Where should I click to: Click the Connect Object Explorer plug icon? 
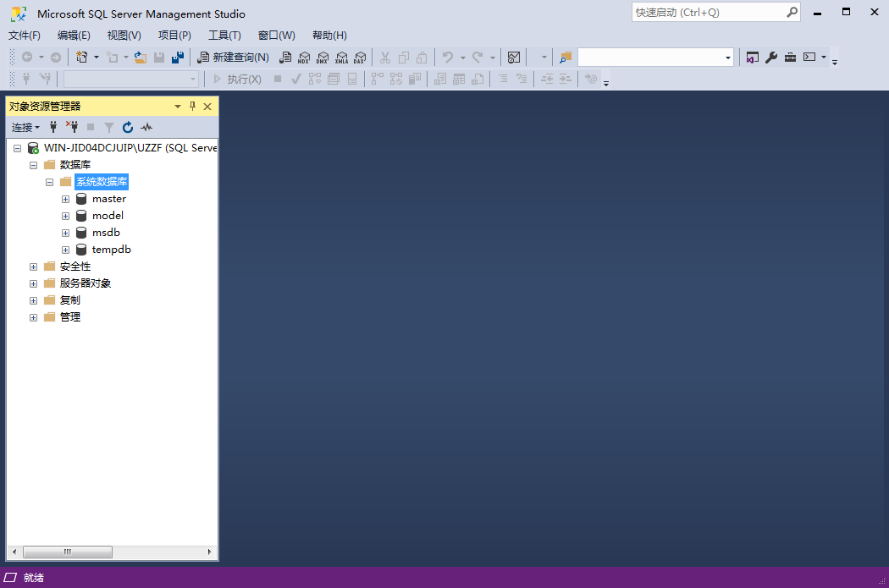pyautogui.click(x=53, y=127)
